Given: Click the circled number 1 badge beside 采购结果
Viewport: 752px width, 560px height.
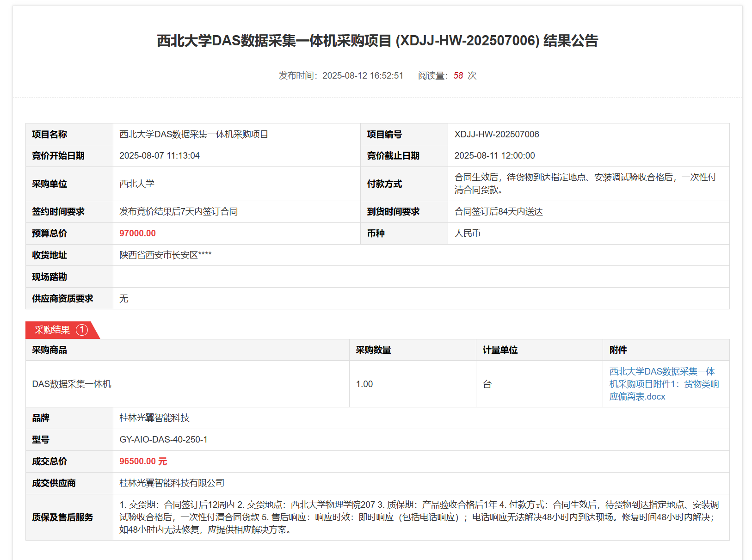Looking at the screenshot, I should (82, 330).
